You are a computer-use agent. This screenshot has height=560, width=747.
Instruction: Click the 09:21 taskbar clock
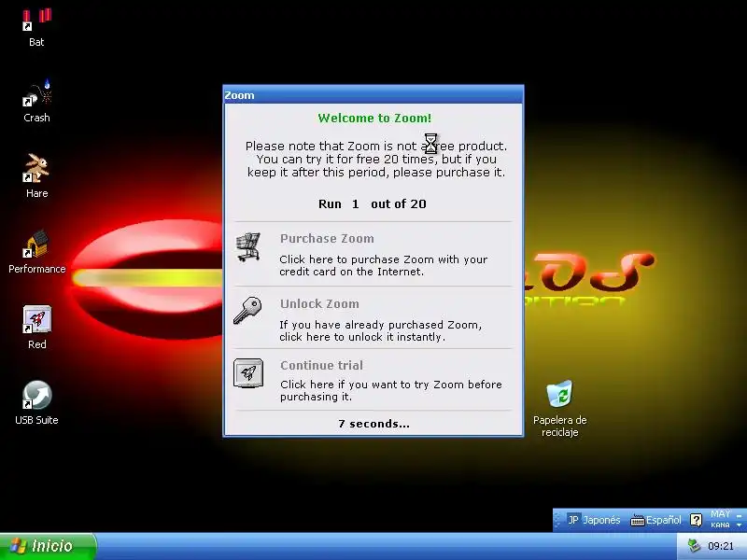[x=721, y=546]
